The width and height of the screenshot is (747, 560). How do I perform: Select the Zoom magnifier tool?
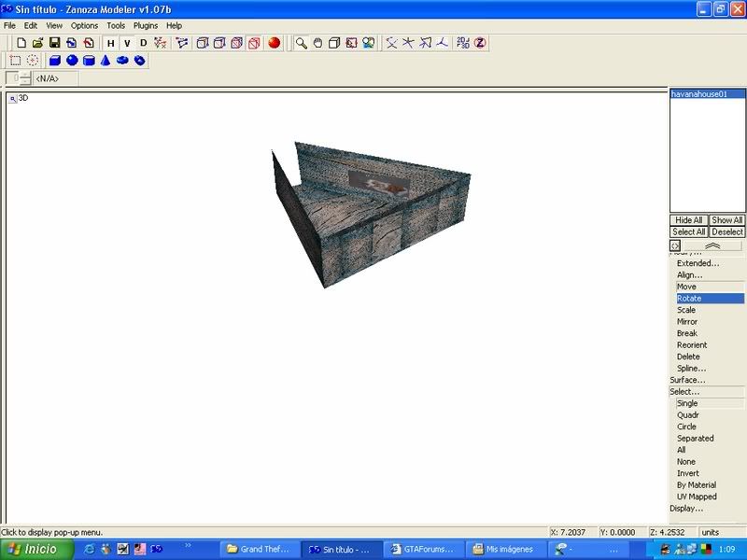(x=302, y=43)
